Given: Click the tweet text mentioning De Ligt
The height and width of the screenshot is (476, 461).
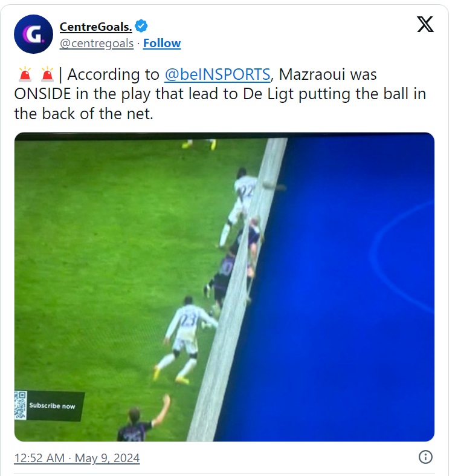Looking at the screenshot, I should coord(220,94).
